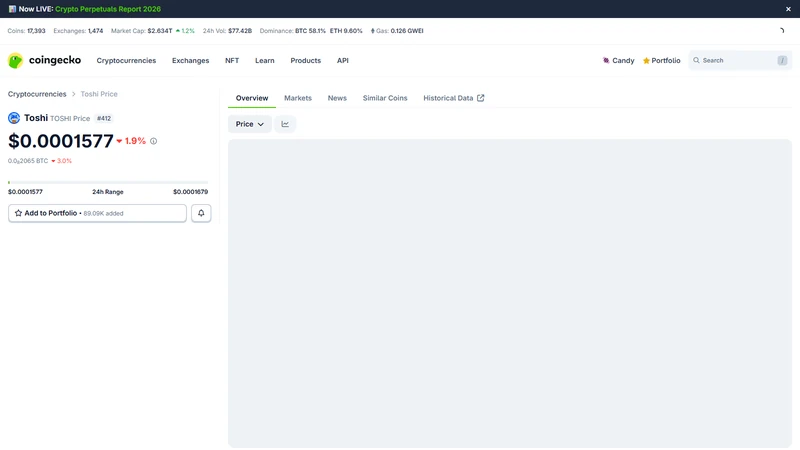This screenshot has height=450, width=800.
Task: Click the loading chart placeholder area
Action: point(510,293)
